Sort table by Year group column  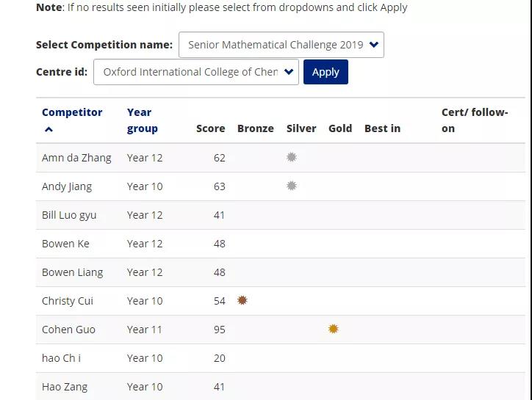[x=142, y=120]
